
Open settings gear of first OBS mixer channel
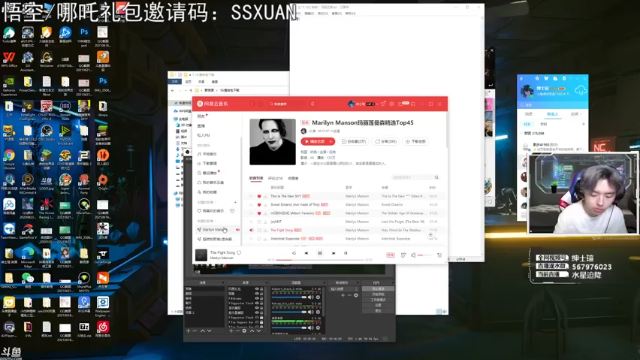click(318, 297)
